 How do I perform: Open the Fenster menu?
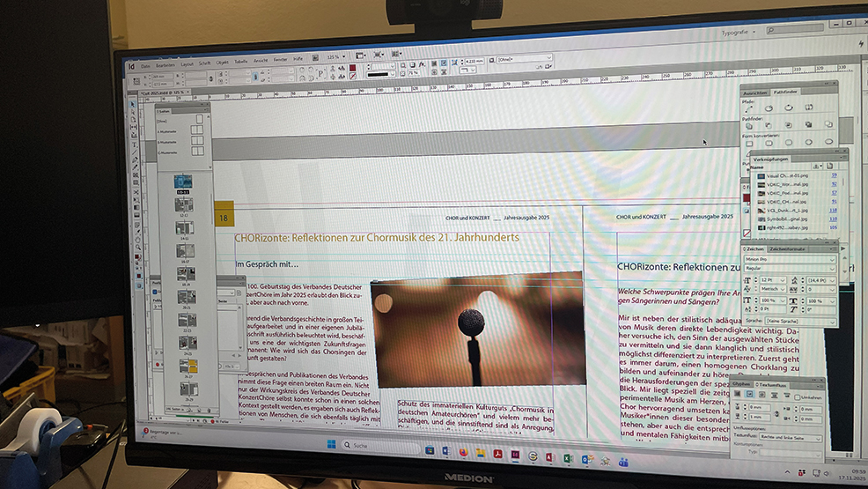[280, 59]
